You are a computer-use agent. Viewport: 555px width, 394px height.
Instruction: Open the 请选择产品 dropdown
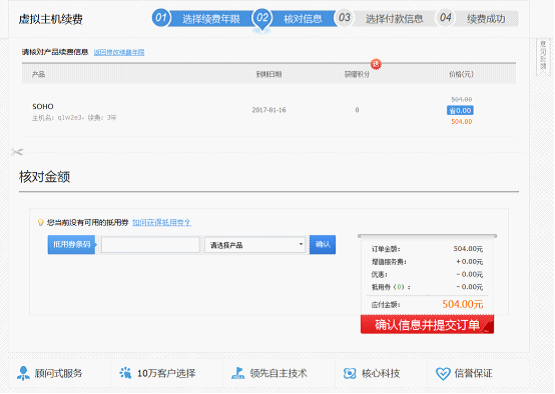click(255, 245)
